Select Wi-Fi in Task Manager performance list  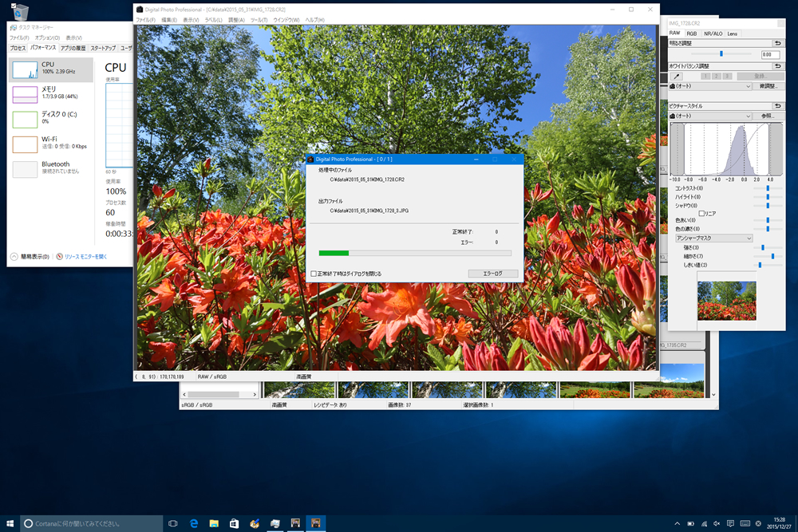click(x=51, y=144)
